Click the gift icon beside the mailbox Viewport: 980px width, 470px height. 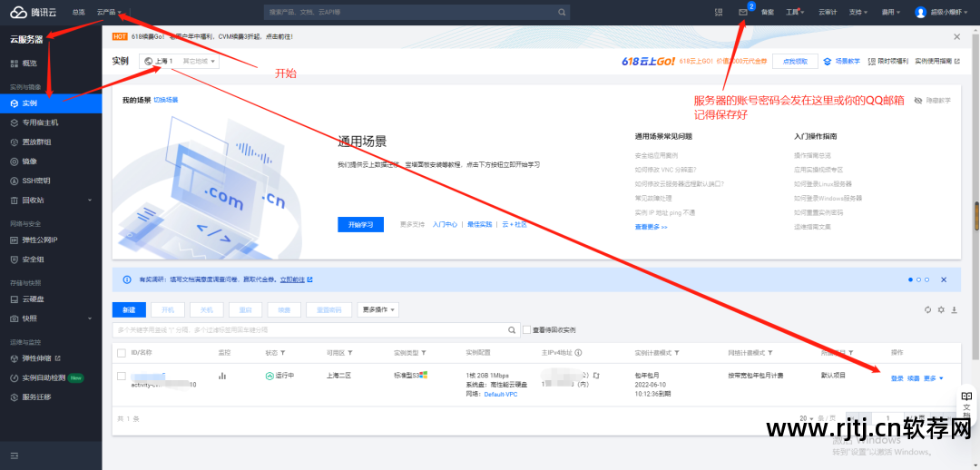(719, 12)
